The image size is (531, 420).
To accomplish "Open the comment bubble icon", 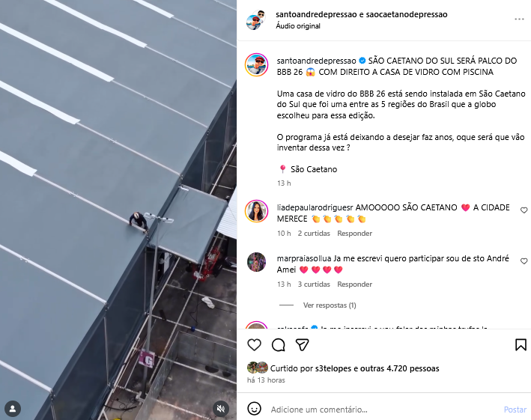I will pos(279,345).
